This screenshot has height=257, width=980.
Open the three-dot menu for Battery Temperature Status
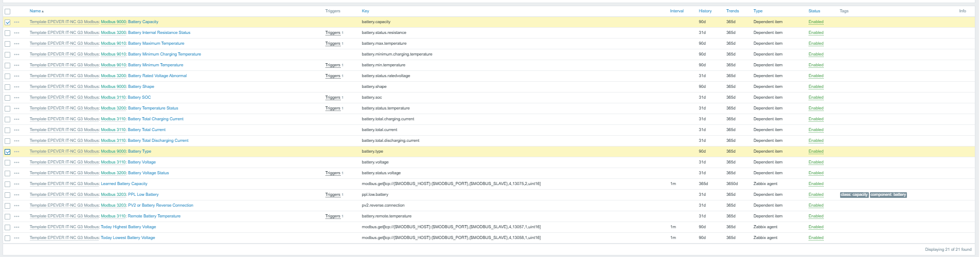coord(17,108)
